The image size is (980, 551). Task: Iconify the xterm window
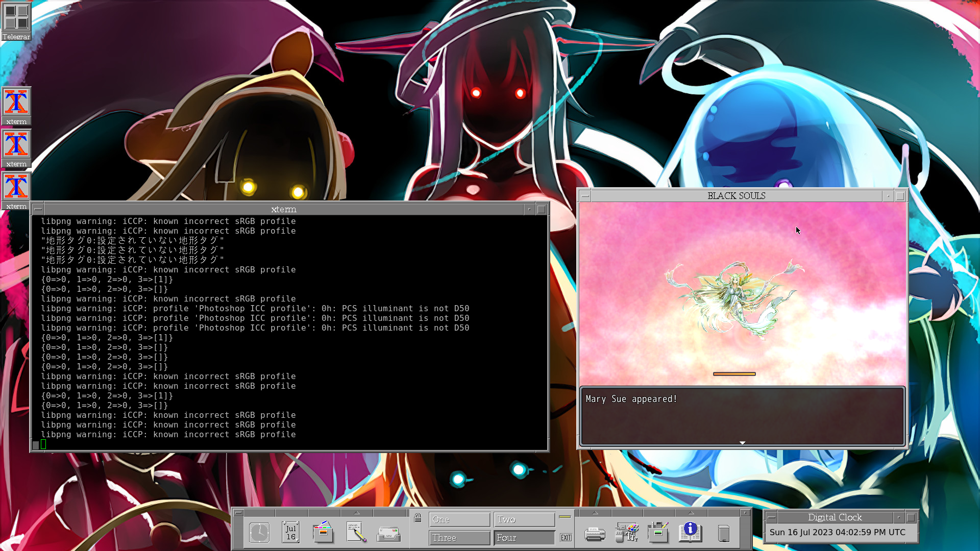pyautogui.click(x=530, y=209)
